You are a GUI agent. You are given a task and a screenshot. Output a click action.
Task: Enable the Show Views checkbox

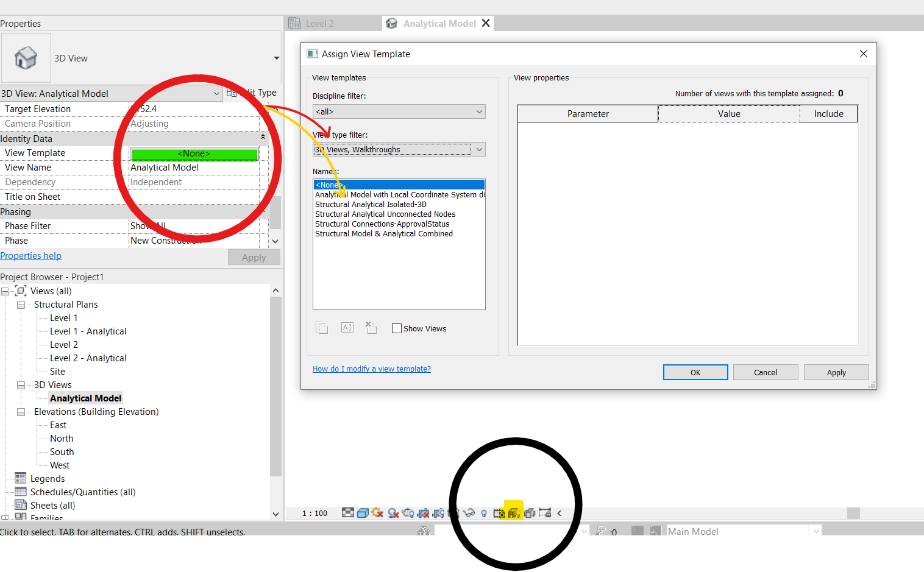tap(397, 328)
